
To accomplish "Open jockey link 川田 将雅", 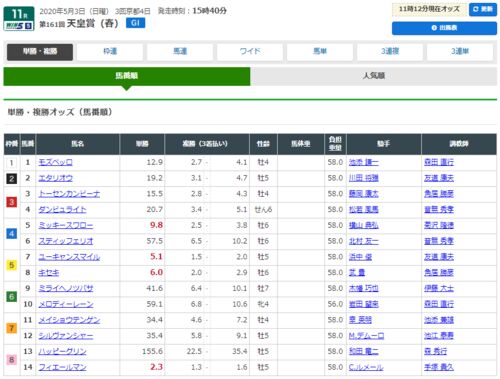I will (x=364, y=178).
